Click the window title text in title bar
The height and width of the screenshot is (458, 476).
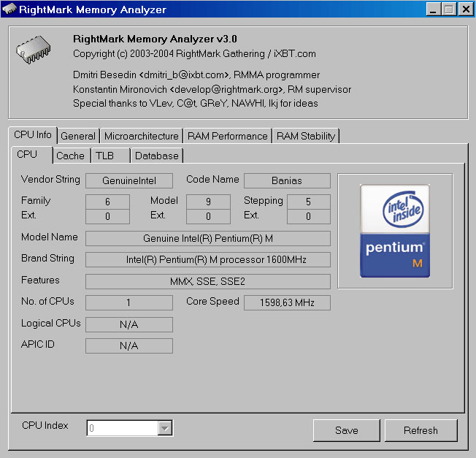(x=93, y=9)
